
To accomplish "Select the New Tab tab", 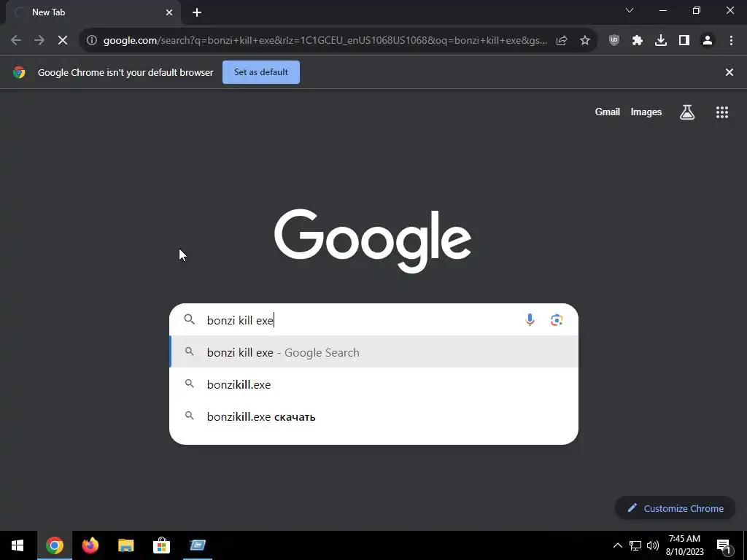I will [90, 12].
